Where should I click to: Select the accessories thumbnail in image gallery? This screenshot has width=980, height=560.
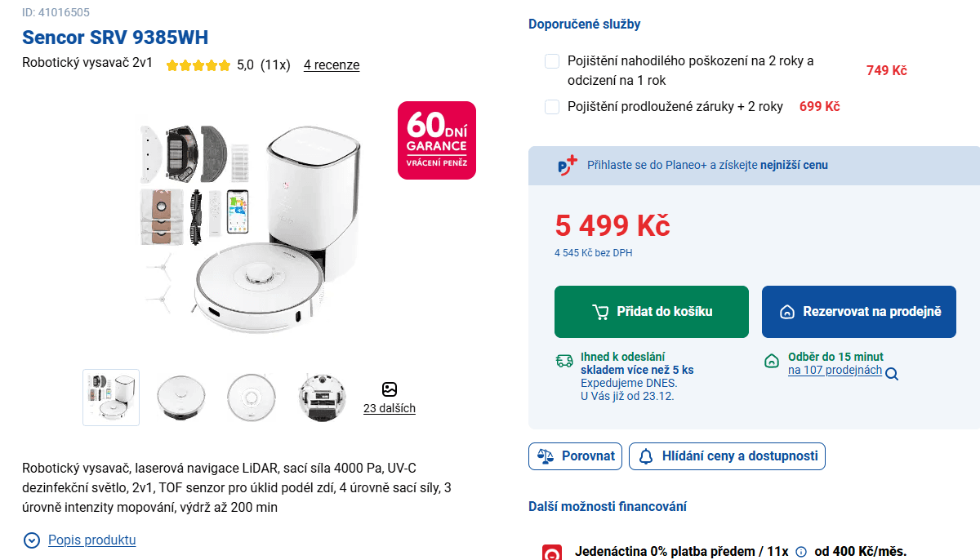(110, 398)
